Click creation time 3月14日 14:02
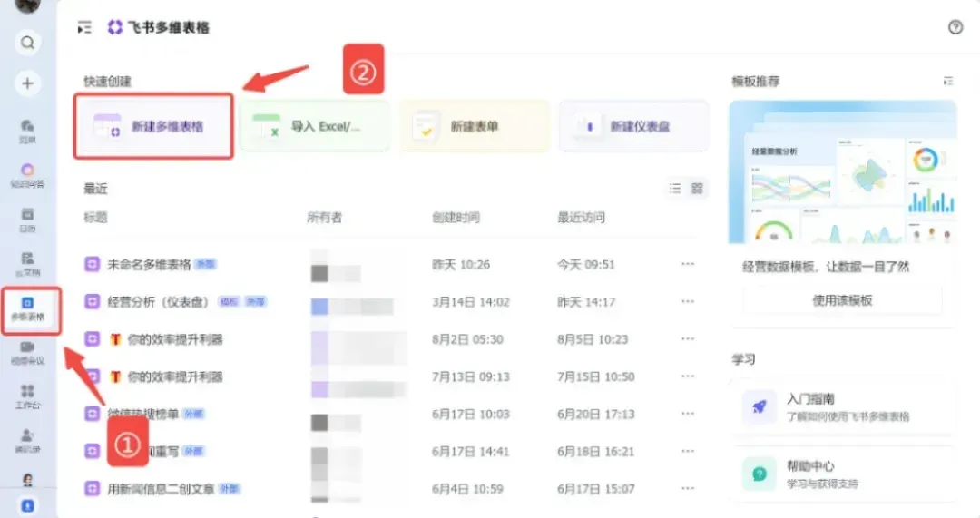The image size is (980, 518). click(x=471, y=302)
